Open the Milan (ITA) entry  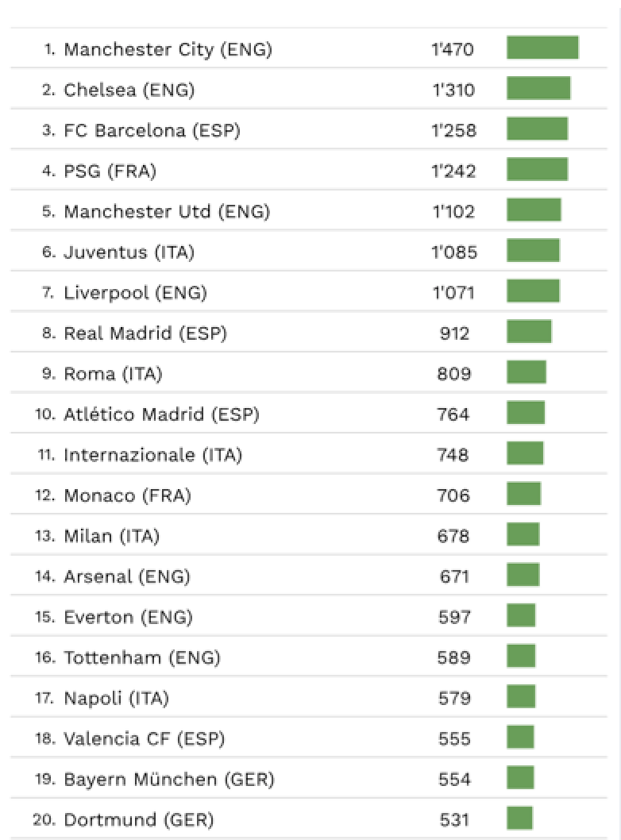(x=309, y=534)
